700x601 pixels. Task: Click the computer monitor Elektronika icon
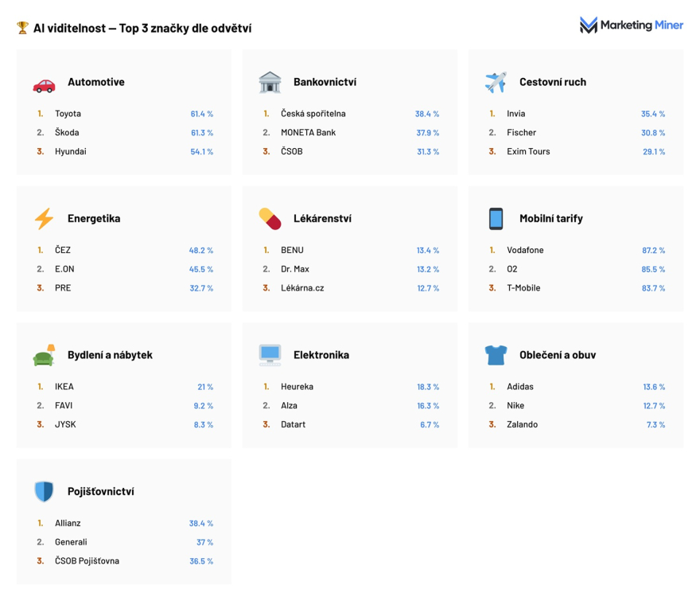pos(270,355)
